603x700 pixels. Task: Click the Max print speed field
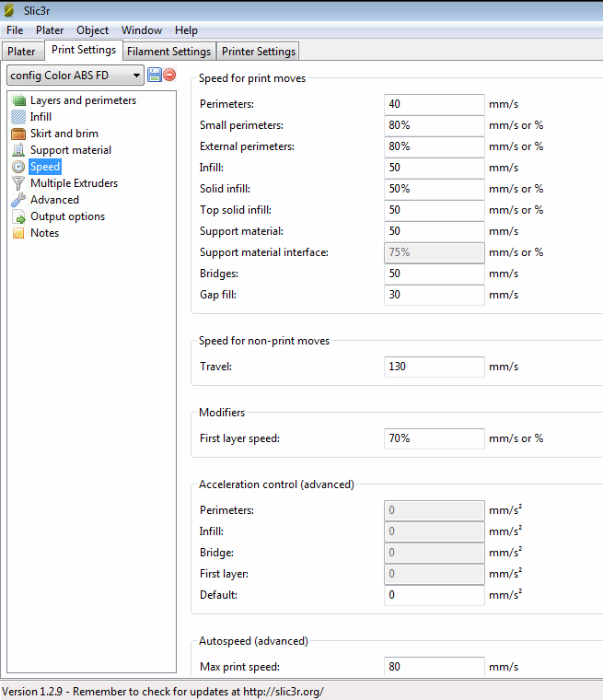[x=434, y=667]
